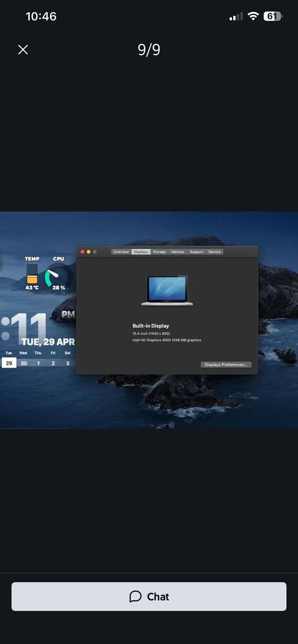
Task: Switch to the Overview tab
Action: tap(121, 252)
